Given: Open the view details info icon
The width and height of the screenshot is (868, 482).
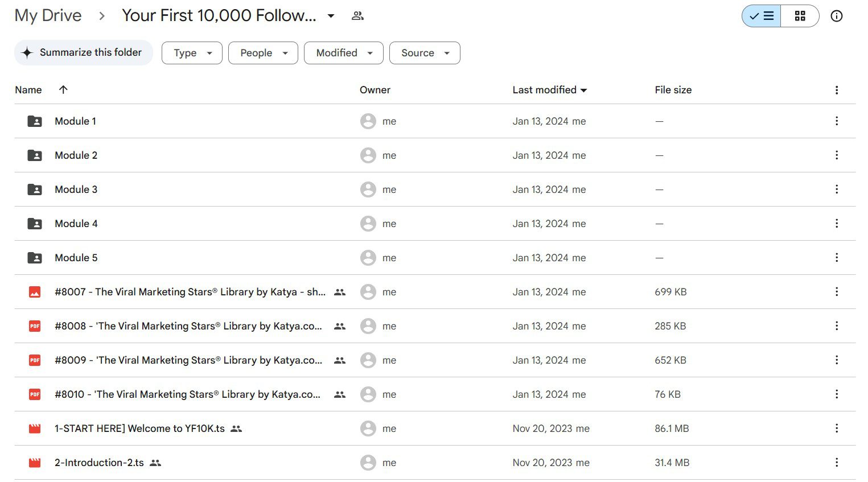Looking at the screenshot, I should pyautogui.click(x=836, y=16).
